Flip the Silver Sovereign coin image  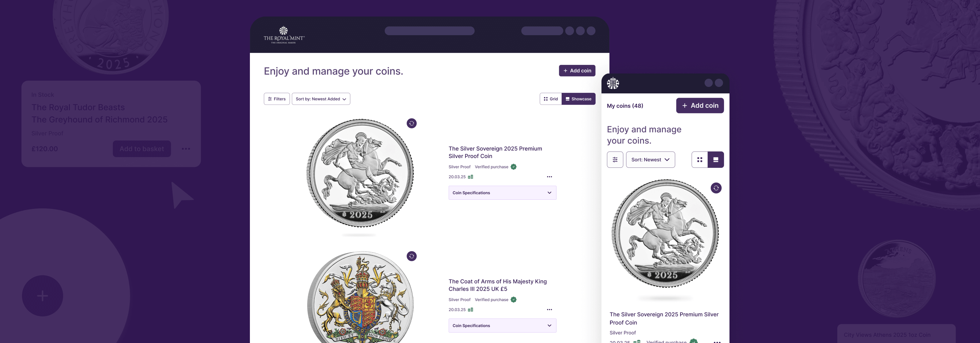412,123
